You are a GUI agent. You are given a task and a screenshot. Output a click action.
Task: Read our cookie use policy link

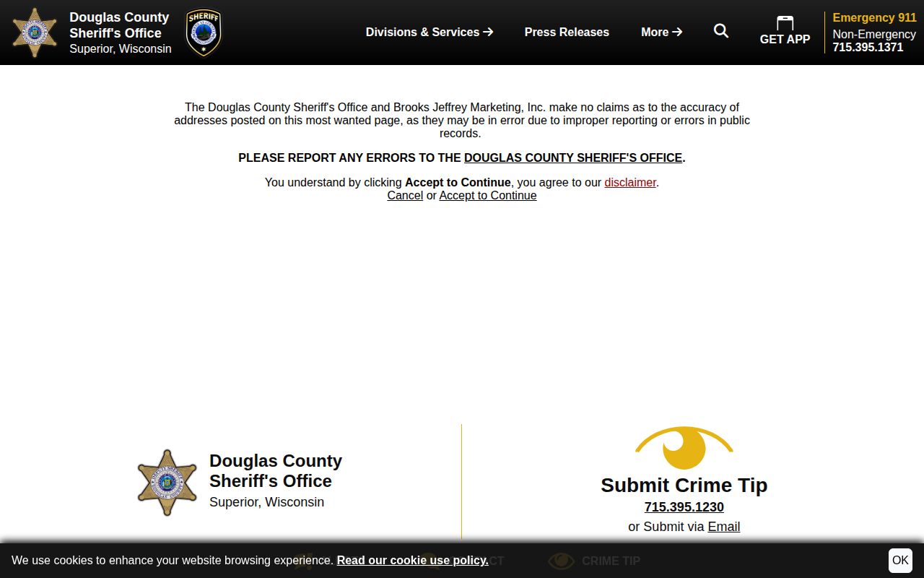[x=413, y=560]
